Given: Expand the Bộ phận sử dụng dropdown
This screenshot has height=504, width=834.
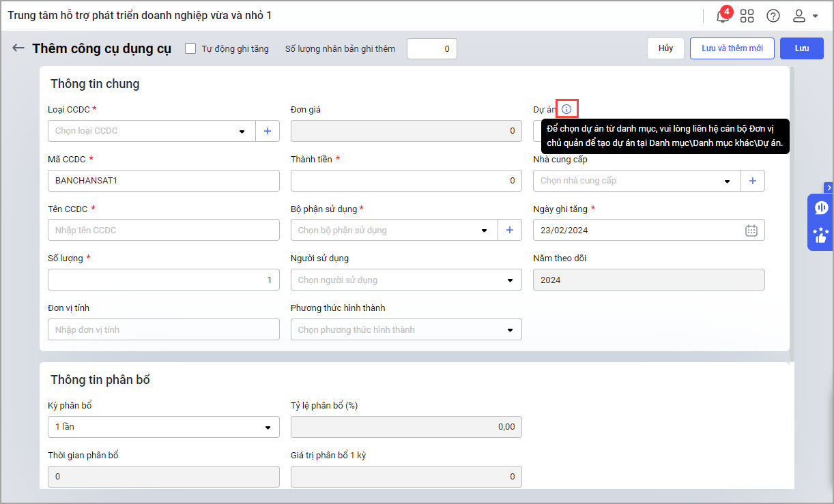Looking at the screenshot, I should [484, 231].
